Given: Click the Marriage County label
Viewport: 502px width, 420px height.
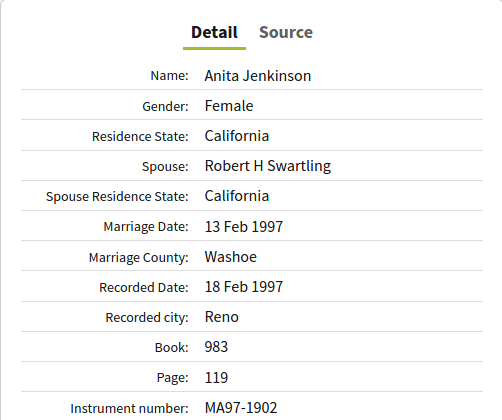Looking at the screenshot, I should (139, 257).
